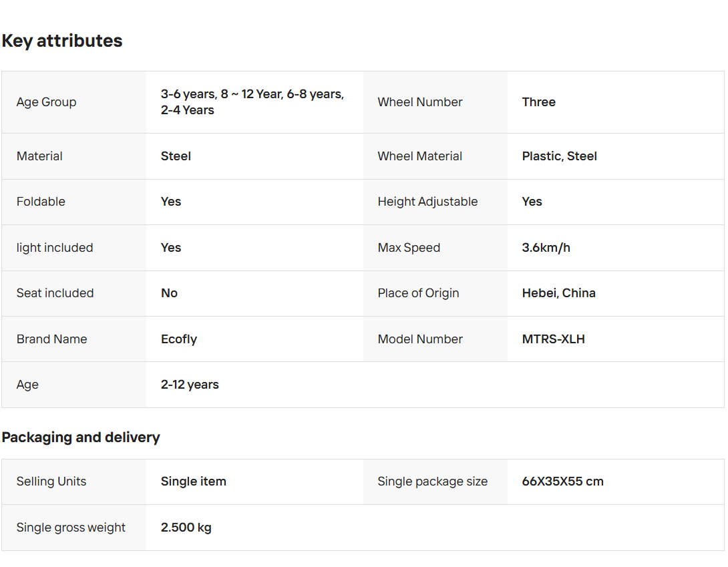Select the Max Speed value 3.6km/h
The width and height of the screenshot is (728, 567).
[546, 248]
